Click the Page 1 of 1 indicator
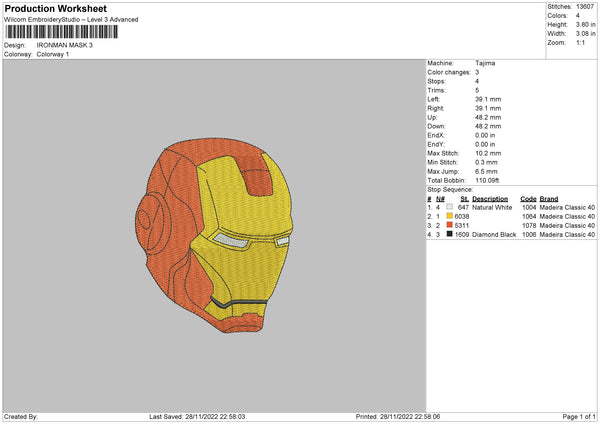600x424 pixels. 579,417
